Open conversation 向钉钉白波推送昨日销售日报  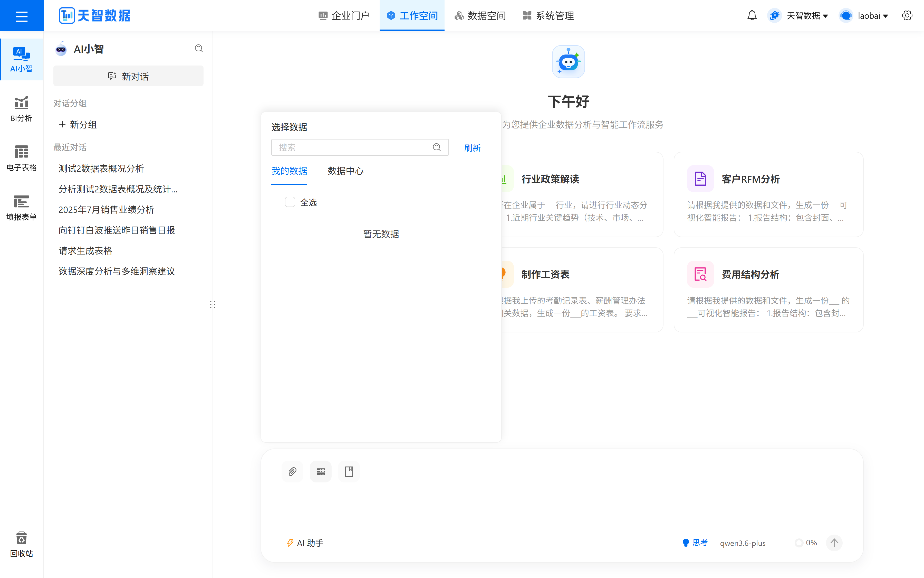[x=117, y=230]
